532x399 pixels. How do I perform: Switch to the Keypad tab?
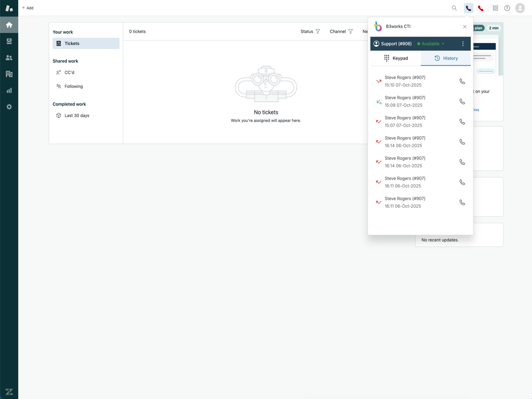[395, 58]
